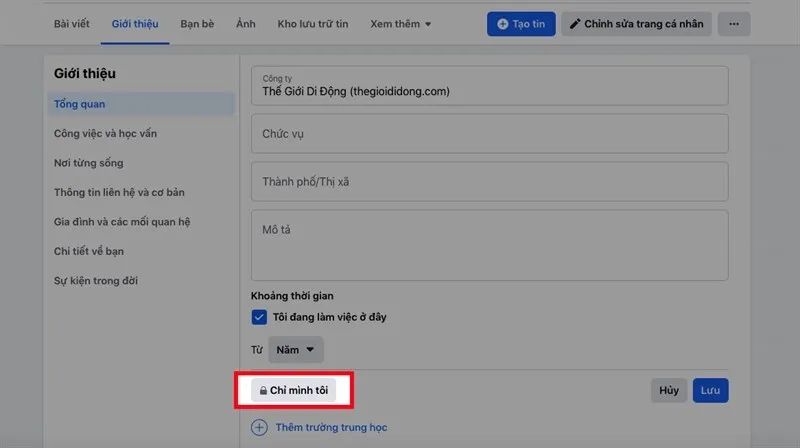Open the Năm year dropdown
This screenshot has height=448, width=800.
coord(296,350)
